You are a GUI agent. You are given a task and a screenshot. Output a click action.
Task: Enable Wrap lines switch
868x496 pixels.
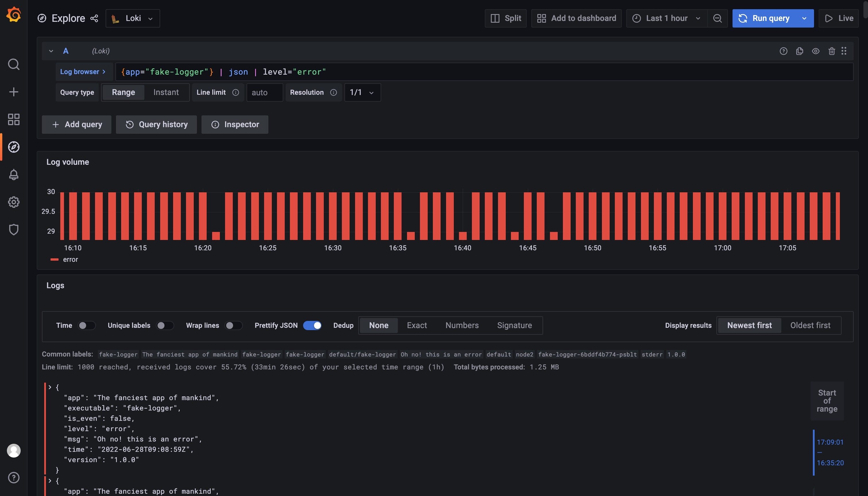tap(234, 325)
